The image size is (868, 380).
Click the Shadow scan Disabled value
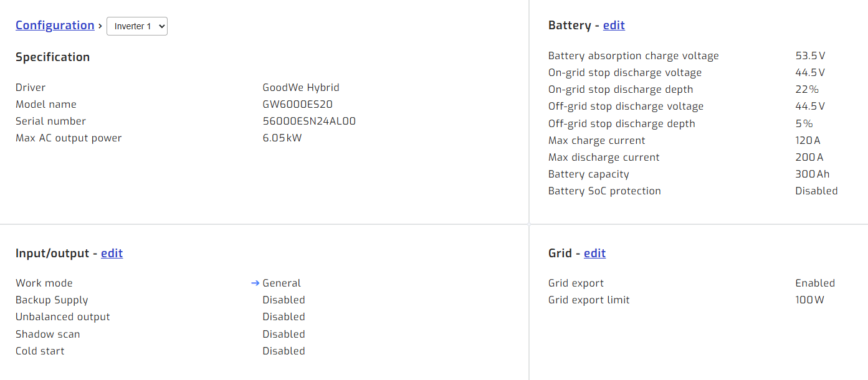(284, 335)
